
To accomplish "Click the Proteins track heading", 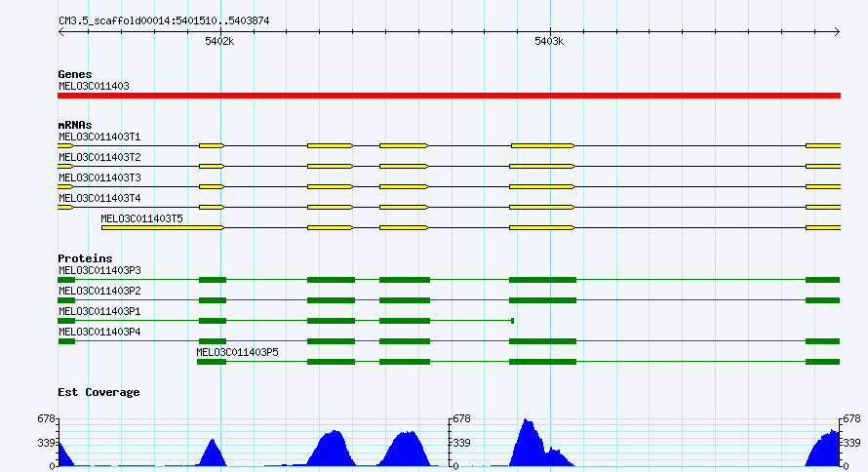I will [x=85, y=258].
